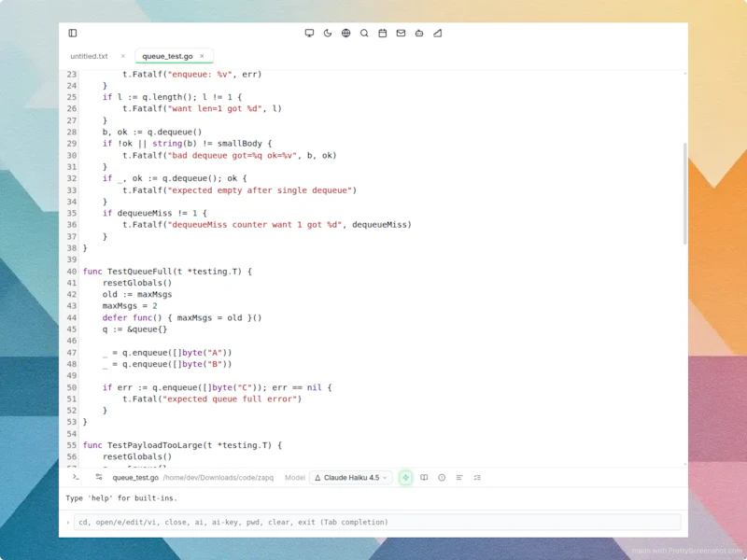Open the robot assistant icon
The width and height of the screenshot is (747, 560).
click(419, 33)
